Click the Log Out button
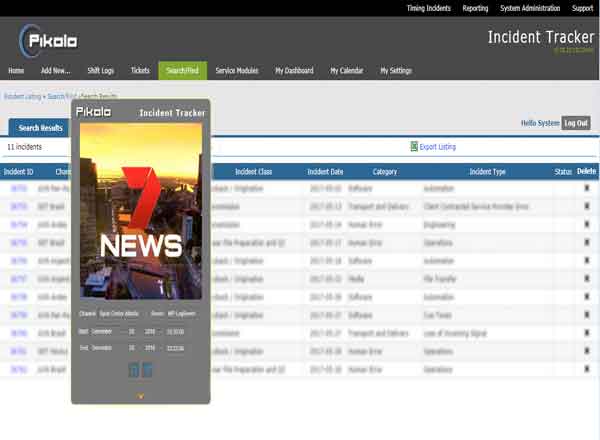The height and width of the screenshot is (440, 600). [576, 123]
